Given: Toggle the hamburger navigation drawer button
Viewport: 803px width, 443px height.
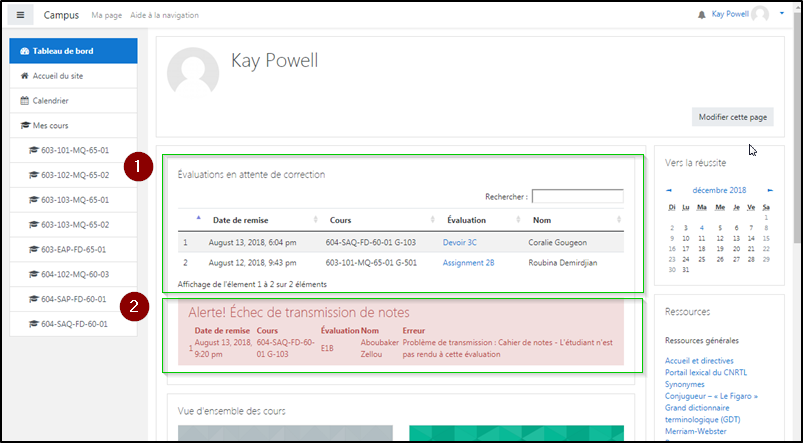Looking at the screenshot, I should (x=21, y=15).
